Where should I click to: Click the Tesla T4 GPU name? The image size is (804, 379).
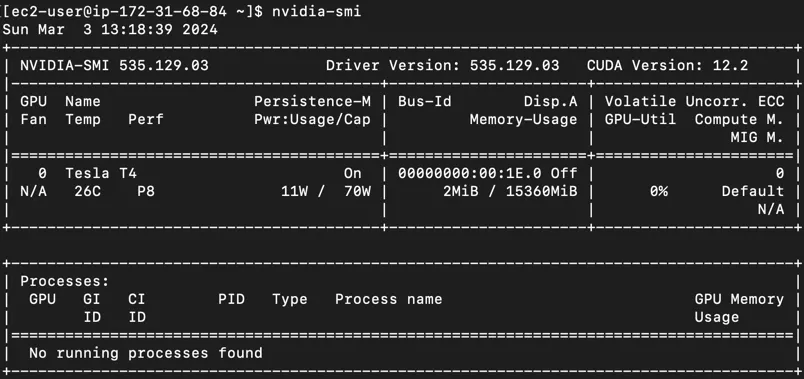tap(101, 173)
